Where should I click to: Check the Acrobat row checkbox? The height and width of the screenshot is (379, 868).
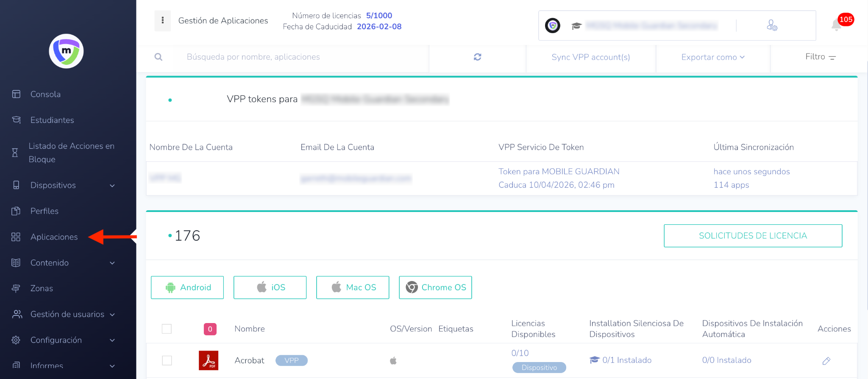point(167,360)
